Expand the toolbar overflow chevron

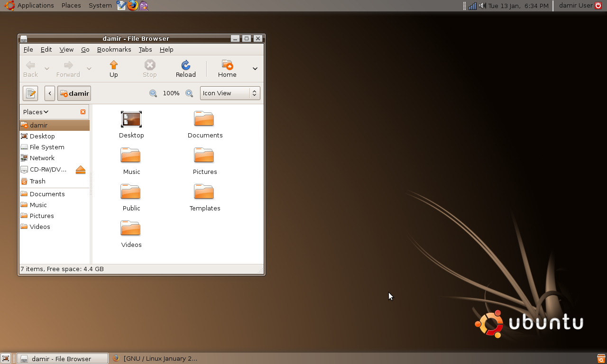(x=255, y=69)
